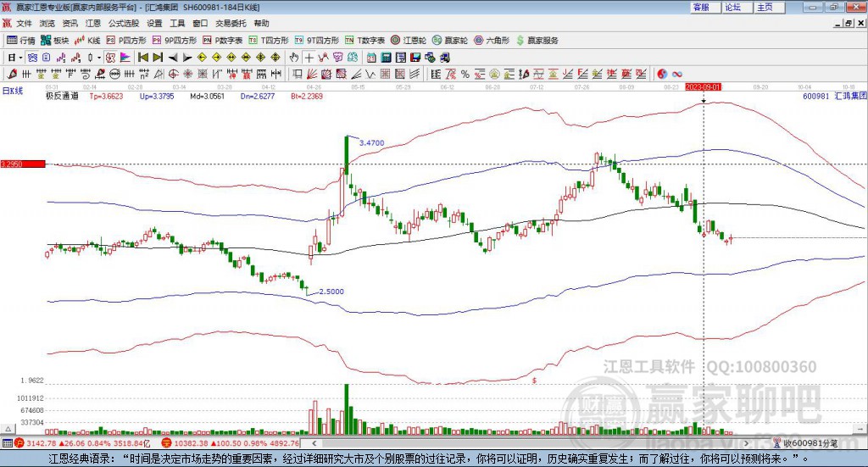Open the calculator icon tool
Viewport: 868px width, 467px height.
point(386,58)
